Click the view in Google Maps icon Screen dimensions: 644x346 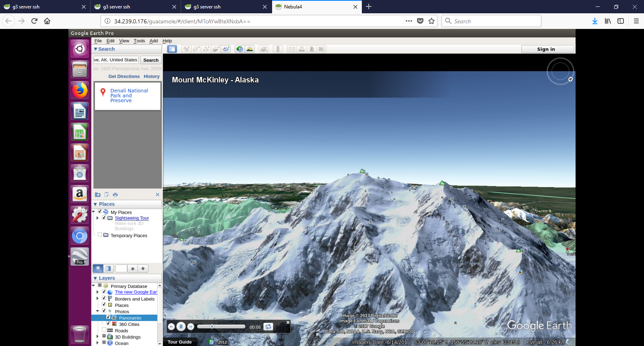click(321, 49)
